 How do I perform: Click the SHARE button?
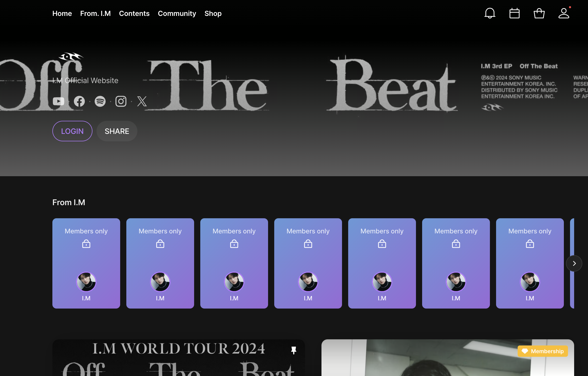117,131
